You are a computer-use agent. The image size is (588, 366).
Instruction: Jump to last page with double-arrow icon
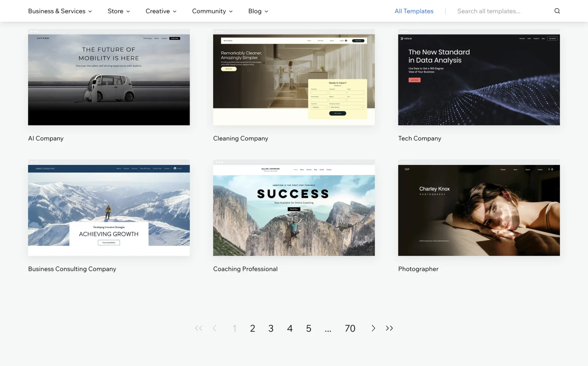(x=389, y=328)
